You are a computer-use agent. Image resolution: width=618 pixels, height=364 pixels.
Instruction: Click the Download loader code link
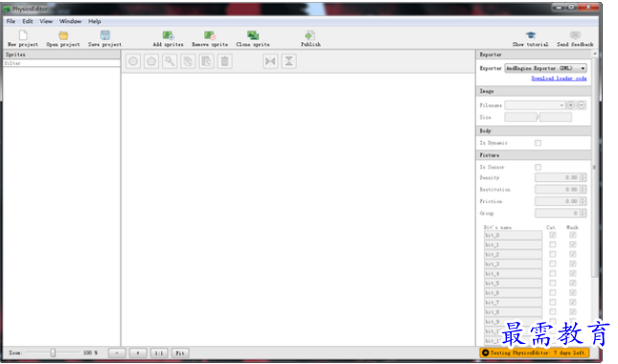559,79
